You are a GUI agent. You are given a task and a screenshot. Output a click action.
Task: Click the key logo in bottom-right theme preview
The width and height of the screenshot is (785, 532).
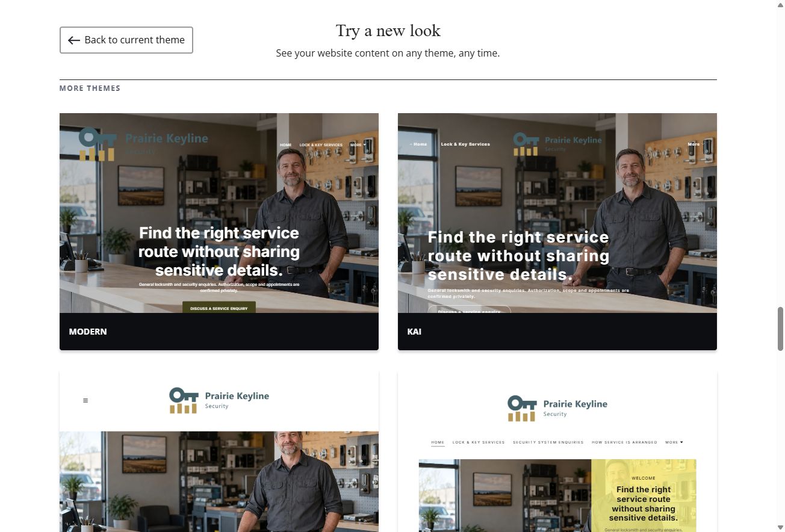coord(523,408)
